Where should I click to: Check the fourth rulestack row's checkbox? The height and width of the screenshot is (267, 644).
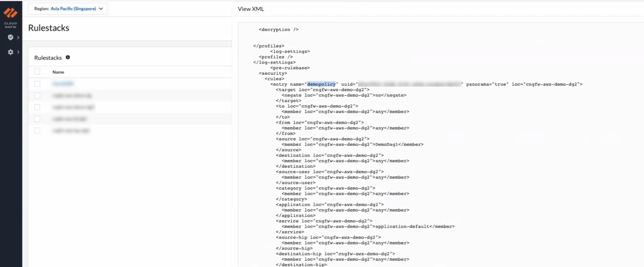tap(37, 119)
